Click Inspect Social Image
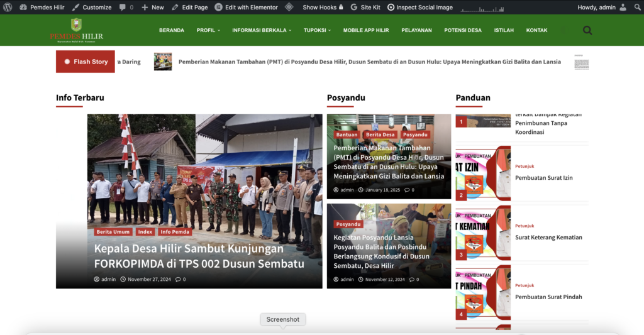The height and width of the screenshot is (335, 644). pyautogui.click(x=419, y=7)
